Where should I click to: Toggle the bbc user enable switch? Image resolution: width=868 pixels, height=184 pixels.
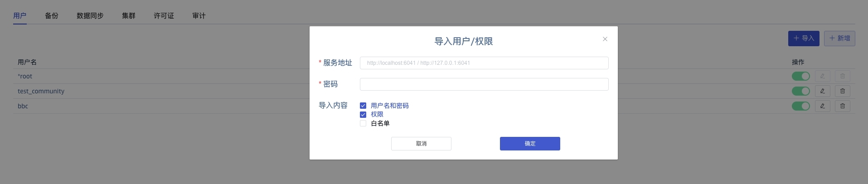pos(800,106)
